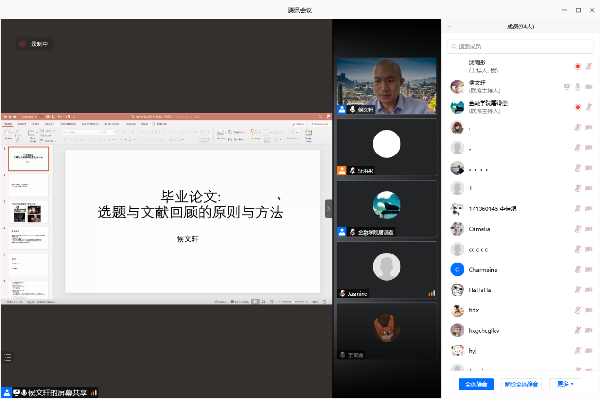
Task: Toggle the camera for member HaHaHa
Action: pyautogui.click(x=589, y=290)
